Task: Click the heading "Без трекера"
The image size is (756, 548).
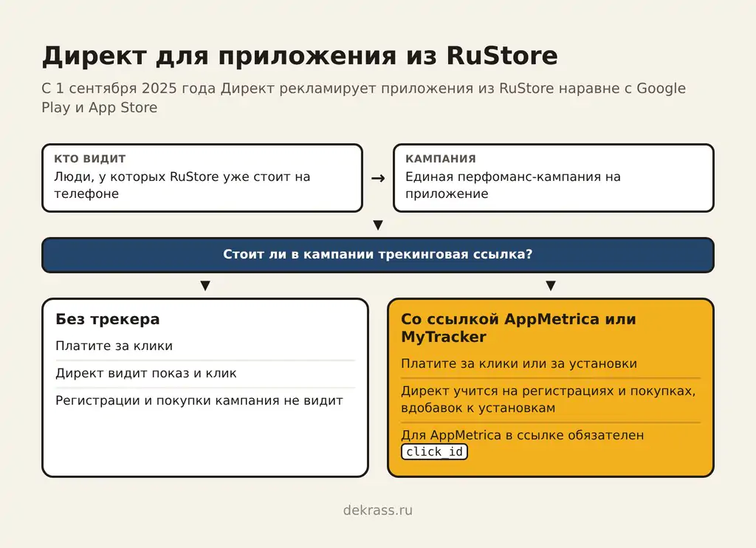Action: 108,319
